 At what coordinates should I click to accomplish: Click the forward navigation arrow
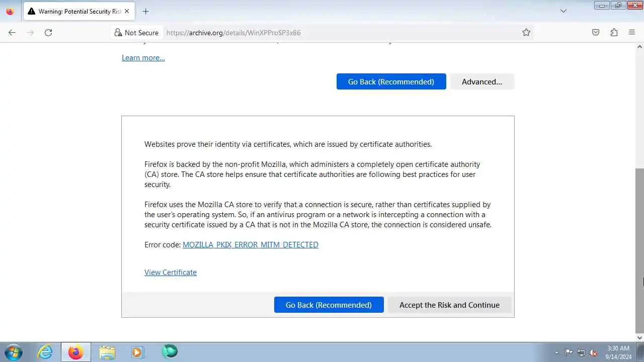click(x=30, y=32)
